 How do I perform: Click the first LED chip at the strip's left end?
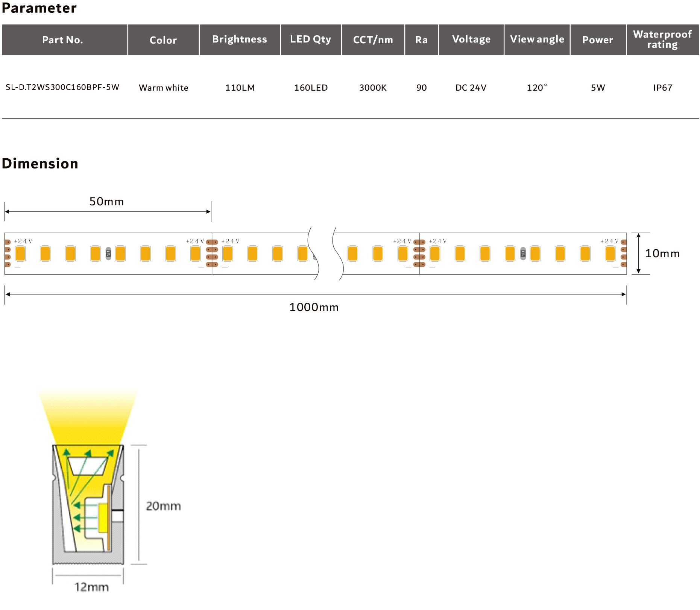click(20, 253)
